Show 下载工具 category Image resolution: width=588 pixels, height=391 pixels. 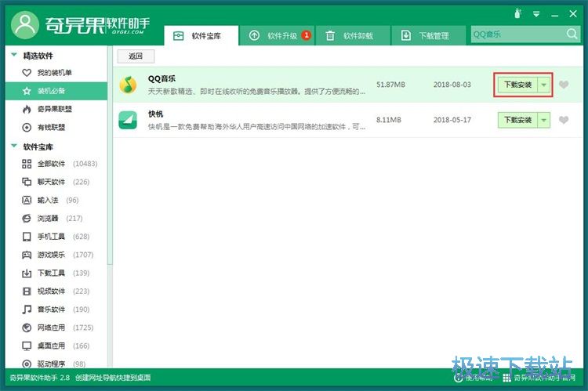point(56,273)
